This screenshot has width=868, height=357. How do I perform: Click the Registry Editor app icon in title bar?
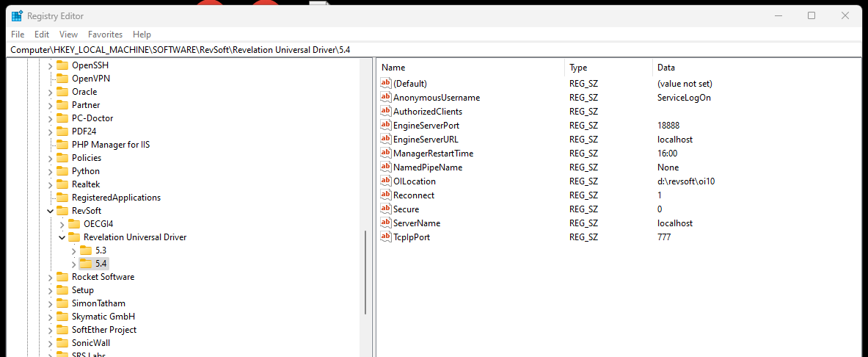[17, 16]
